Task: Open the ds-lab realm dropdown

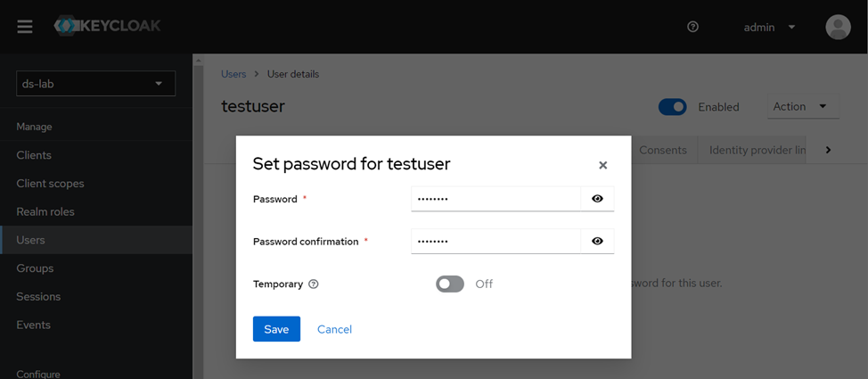Action: pos(95,84)
